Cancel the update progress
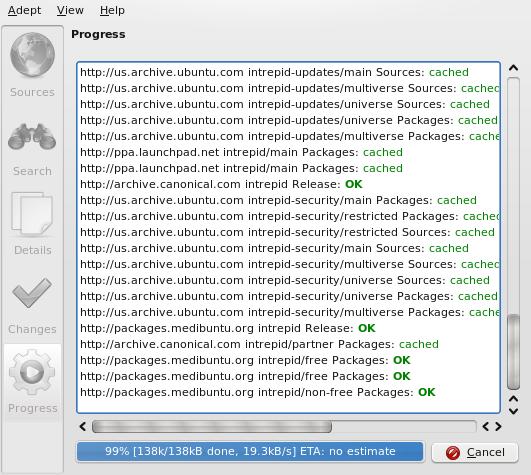 pos(475,453)
